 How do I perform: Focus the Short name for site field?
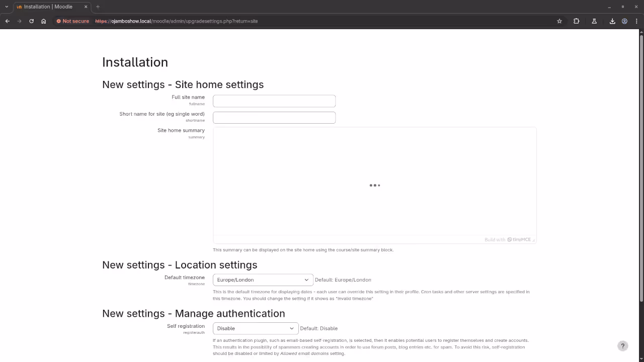[x=274, y=118]
